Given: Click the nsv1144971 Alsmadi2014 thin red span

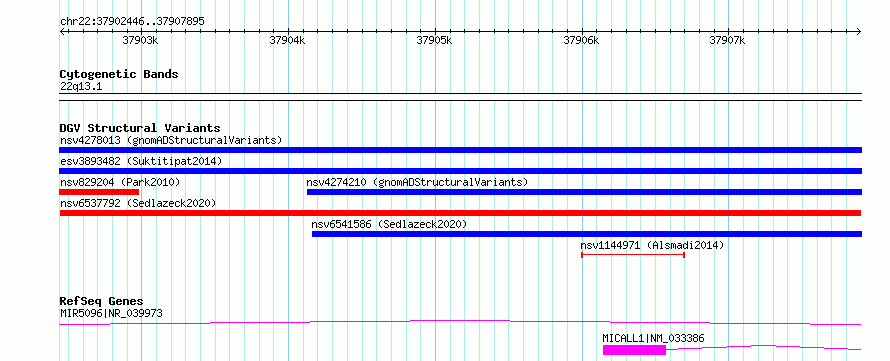Looking at the screenshot, I should click(633, 255).
